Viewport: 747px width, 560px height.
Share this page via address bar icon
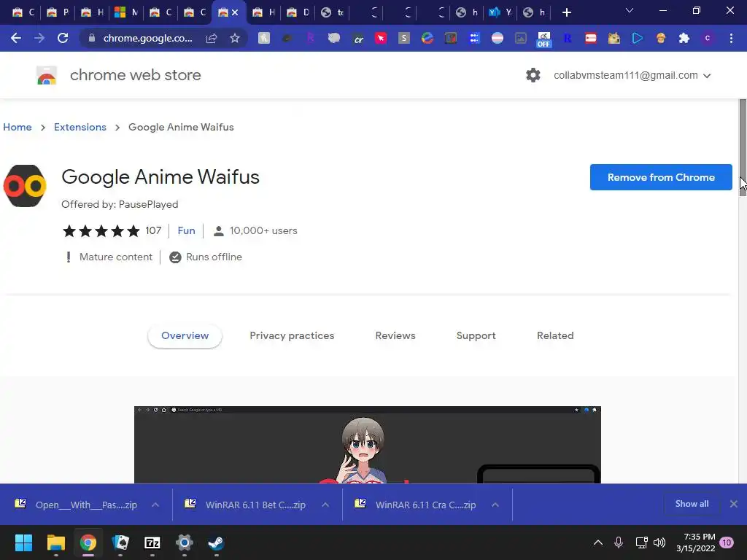(212, 38)
